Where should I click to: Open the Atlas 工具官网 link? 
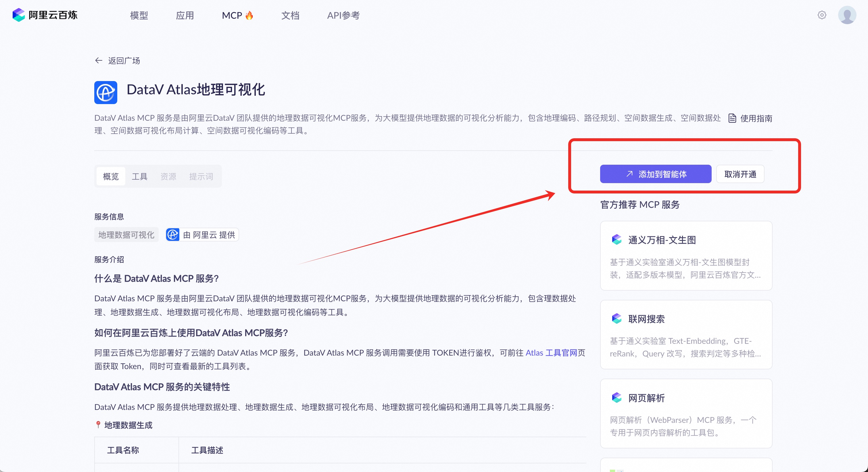(x=551, y=353)
